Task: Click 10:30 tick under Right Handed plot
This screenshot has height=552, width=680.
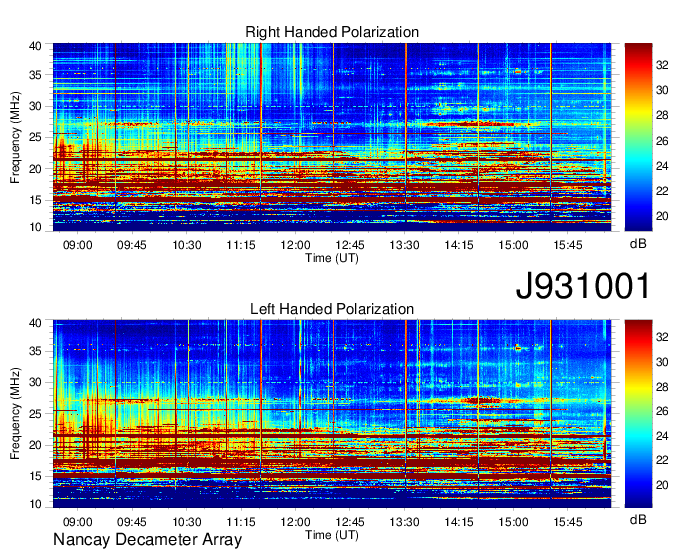Action: [187, 245]
